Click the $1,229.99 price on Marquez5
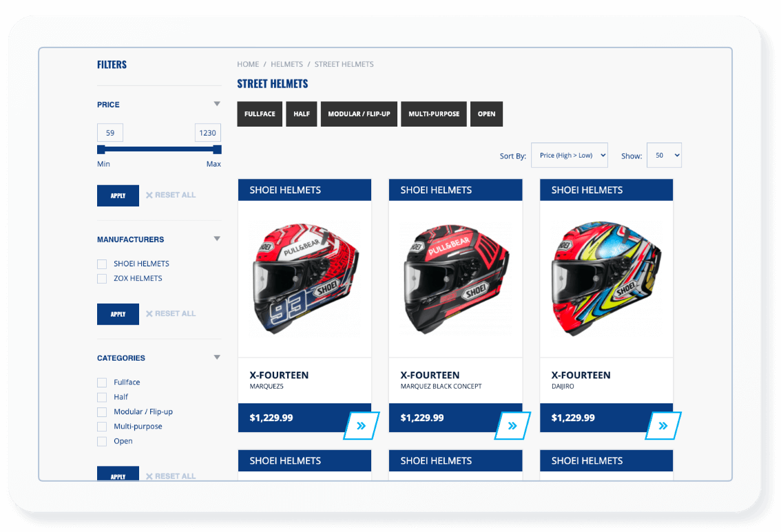This screenshot has width=781, height=532. (271, 418)
